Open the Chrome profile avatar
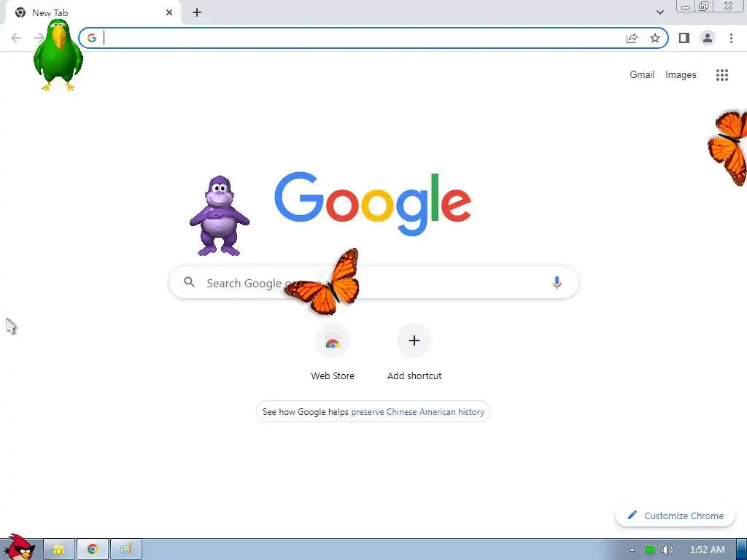The width and height of the screenshot is (747, 560). tap(708, 38)
